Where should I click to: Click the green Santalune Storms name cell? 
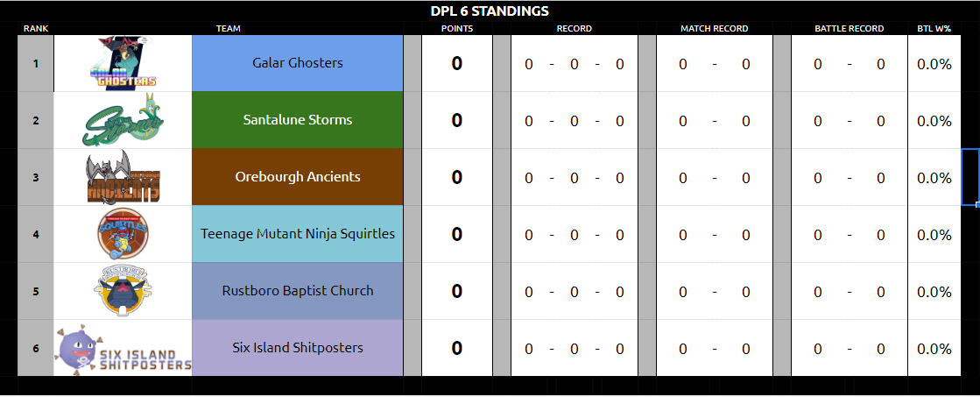pos(298,120)
